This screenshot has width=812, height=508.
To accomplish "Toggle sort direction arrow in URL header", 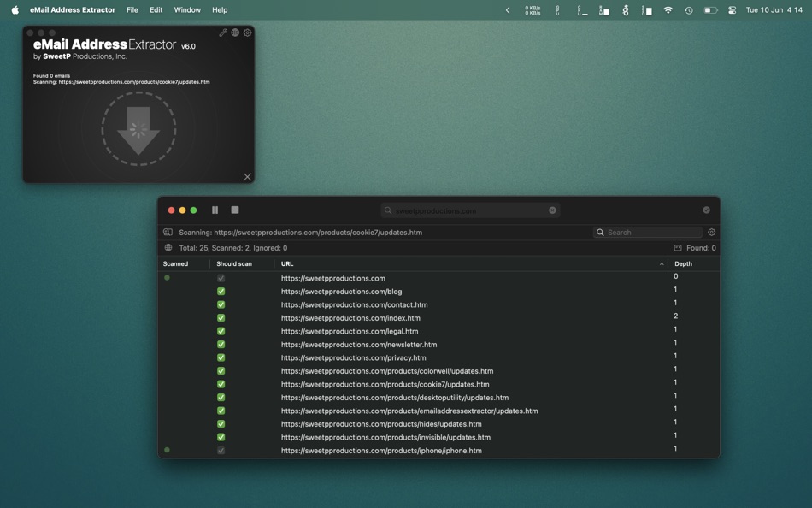I will [x=662, y=264].
